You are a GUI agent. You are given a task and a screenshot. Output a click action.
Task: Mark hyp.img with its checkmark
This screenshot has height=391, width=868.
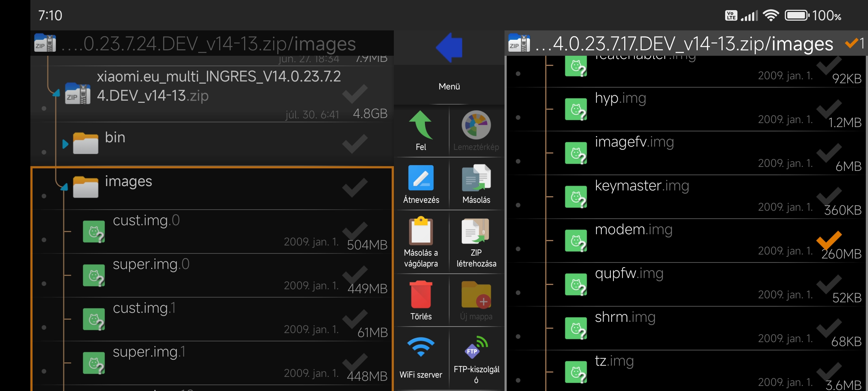[x=829, y=109]
